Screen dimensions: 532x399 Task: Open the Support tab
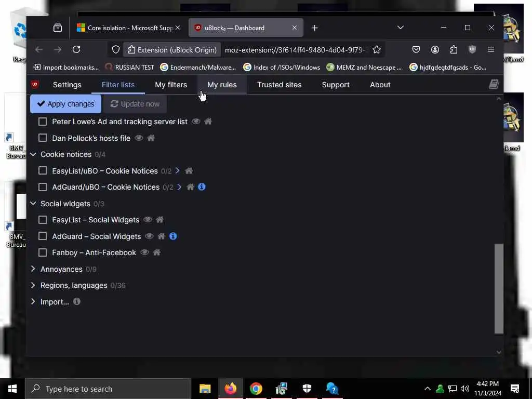[x=336, y=85]
